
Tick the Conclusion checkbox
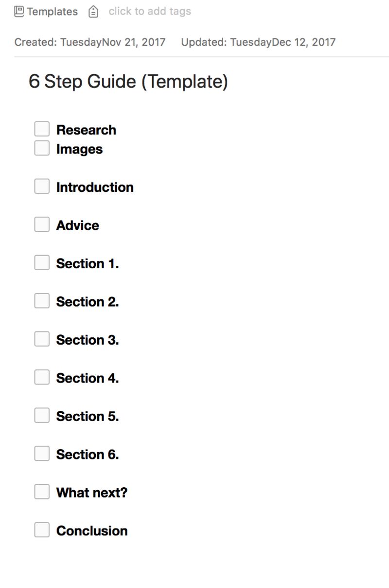tap(42, 530)
